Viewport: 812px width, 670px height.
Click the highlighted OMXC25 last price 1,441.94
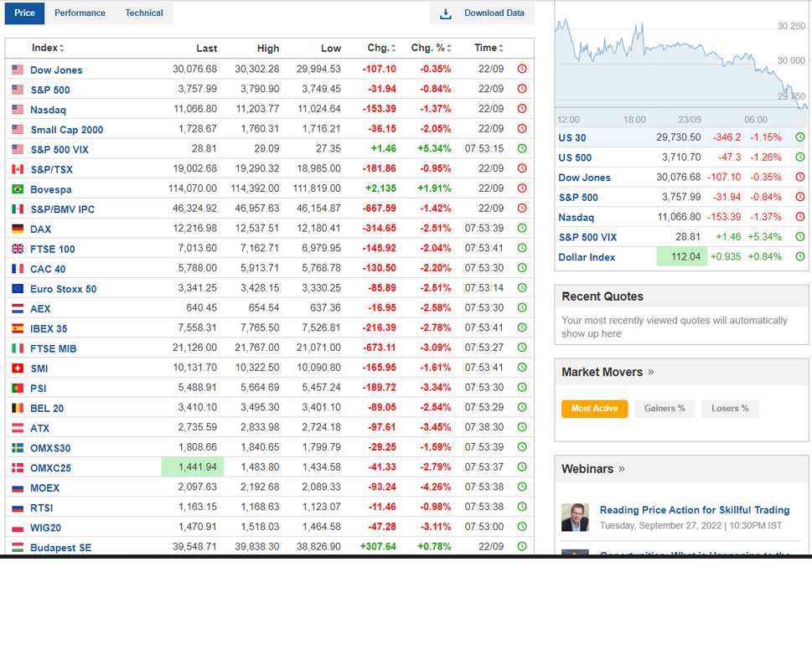(x=193, y=466)
